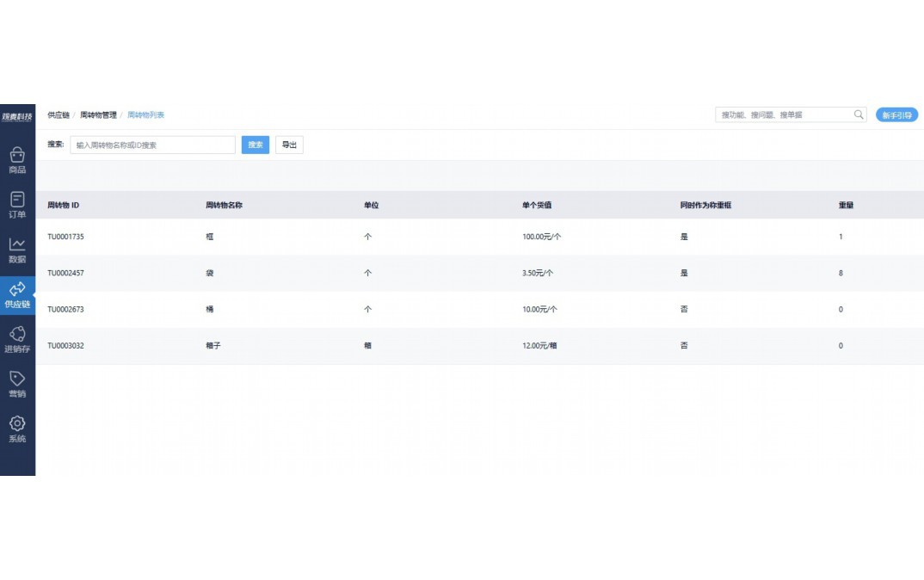Open the 商品 (Products) sidebar icon
Image resolution: width=924 pixels, height=580 pixels.
tap(17, 160)
